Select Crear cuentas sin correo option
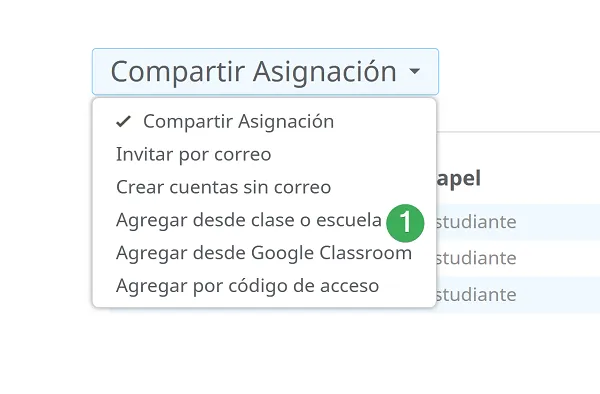The width and height of the screenshot is (600, 394). click(x=264, y=187)
